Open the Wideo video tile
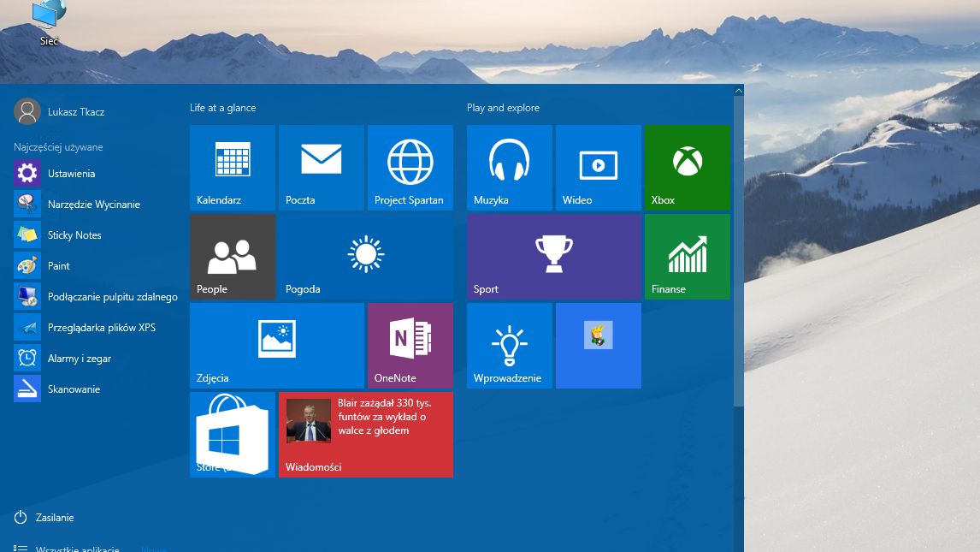980x552 pixels. point(598,168)
